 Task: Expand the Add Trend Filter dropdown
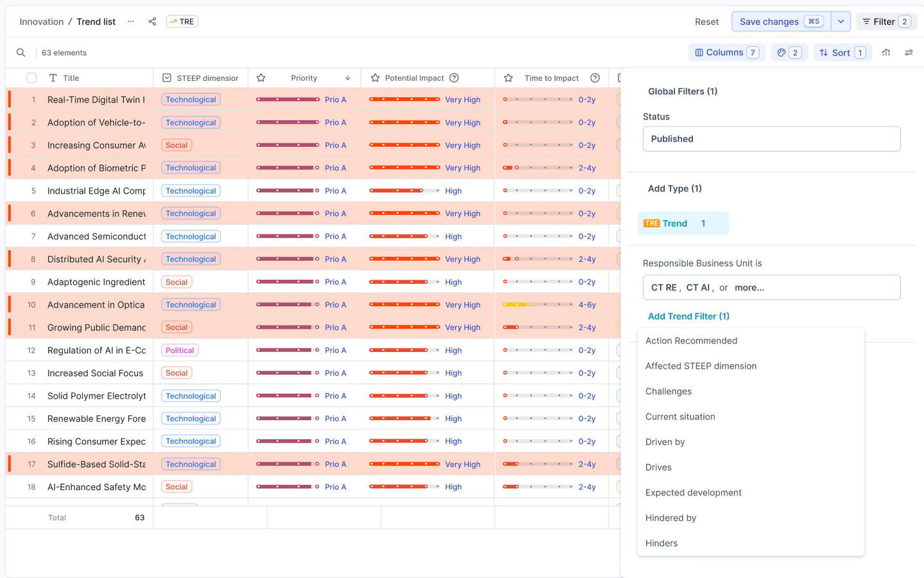(x=689, y=317)
